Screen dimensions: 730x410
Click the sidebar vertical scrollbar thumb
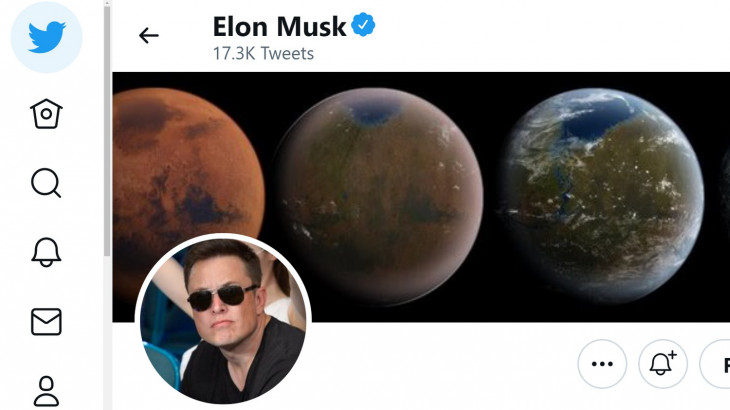pyautogui.click(x=107, y=130)
